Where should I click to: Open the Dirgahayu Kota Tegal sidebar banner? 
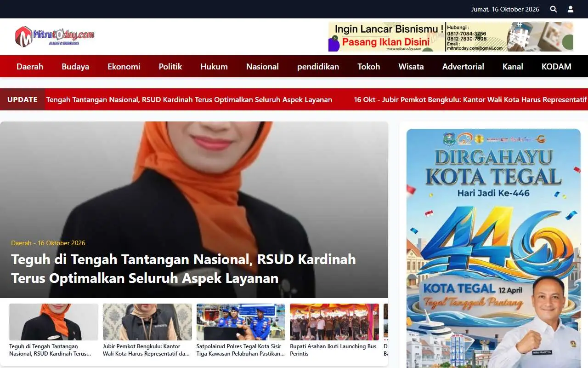coord(493,248)
